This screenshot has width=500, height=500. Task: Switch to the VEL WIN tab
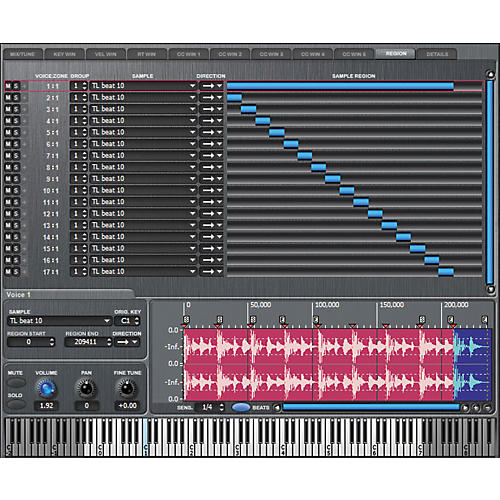pos(106,54)
